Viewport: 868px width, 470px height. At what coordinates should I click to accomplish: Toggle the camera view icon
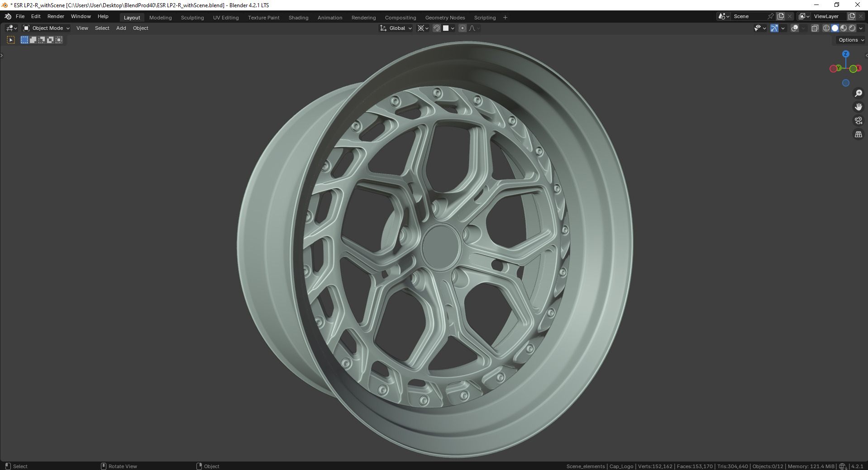(858, 120)
